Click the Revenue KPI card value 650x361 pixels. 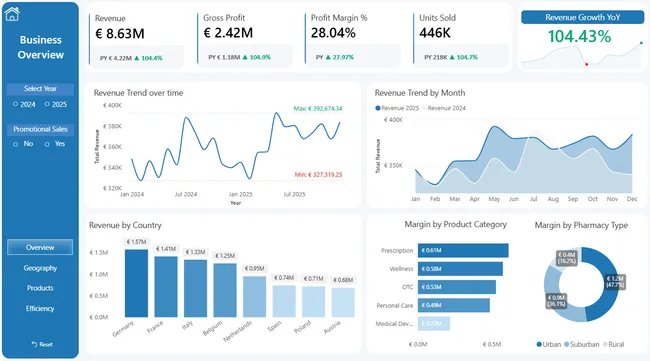[x=120, y=33]
